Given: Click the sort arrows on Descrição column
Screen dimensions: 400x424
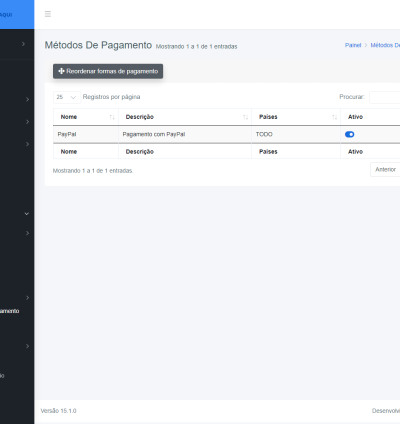Looking at the screenshot, I should coord(245,117).
